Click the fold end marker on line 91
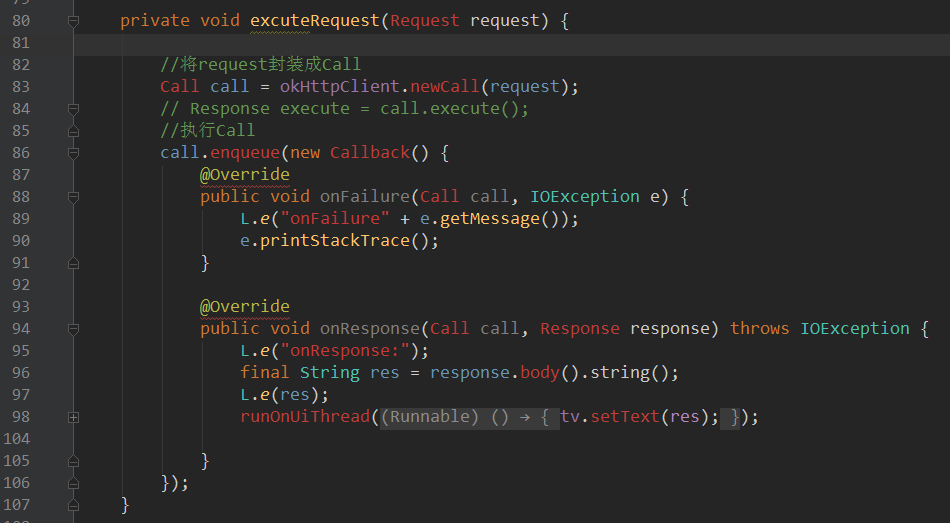 (x=73, y=263)
